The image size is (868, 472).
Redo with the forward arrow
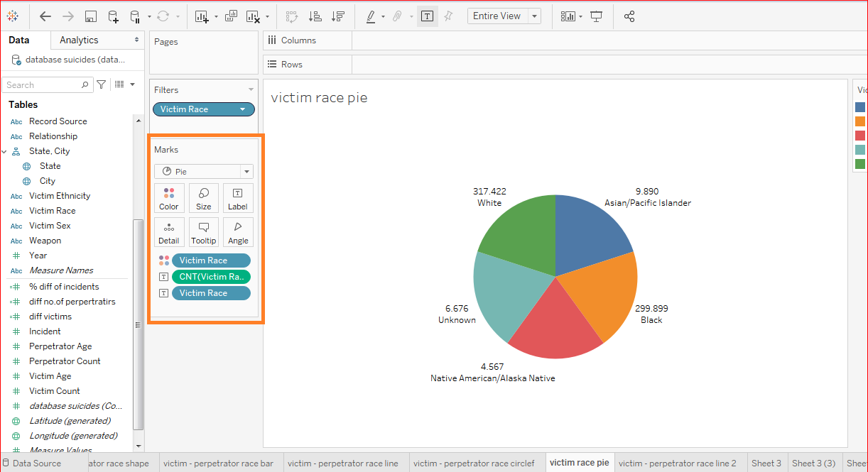(x=67, y=16)
